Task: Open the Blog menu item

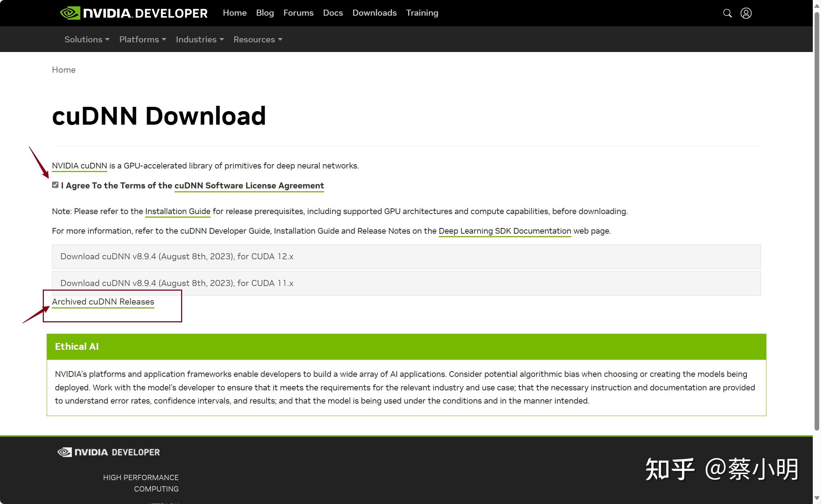Action: [x=265, y=13]
